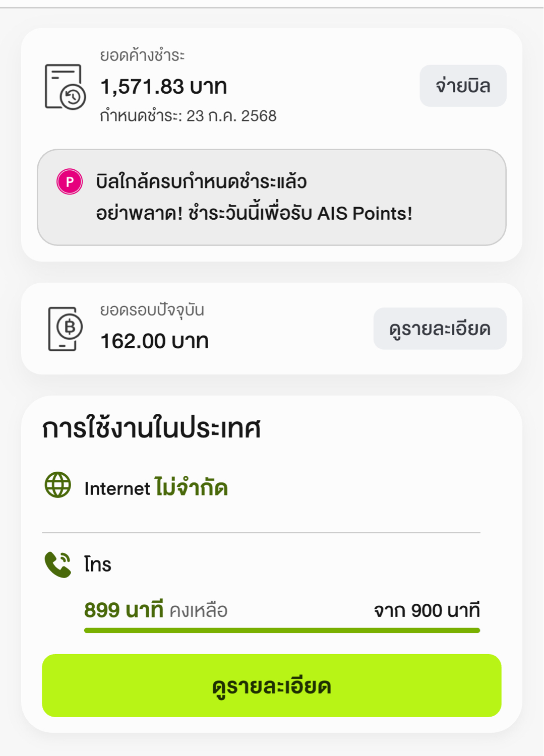The image size is (544, 756).
Task: Tap the จาก 900 นาที total minutes text
Action: 427,610
